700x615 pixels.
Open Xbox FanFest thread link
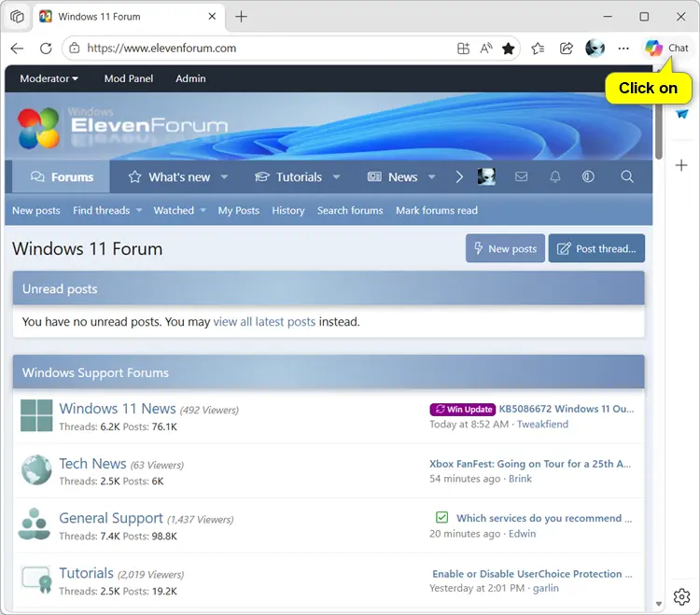(530, 464)
